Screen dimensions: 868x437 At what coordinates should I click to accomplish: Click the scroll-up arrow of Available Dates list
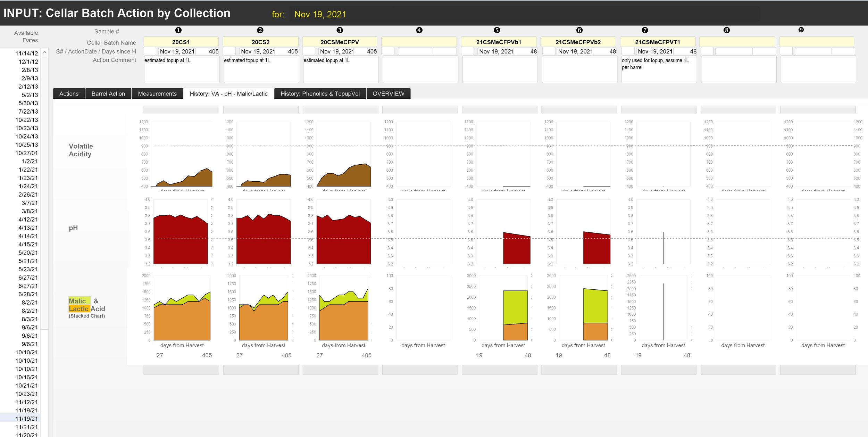(x=44, y=52)
